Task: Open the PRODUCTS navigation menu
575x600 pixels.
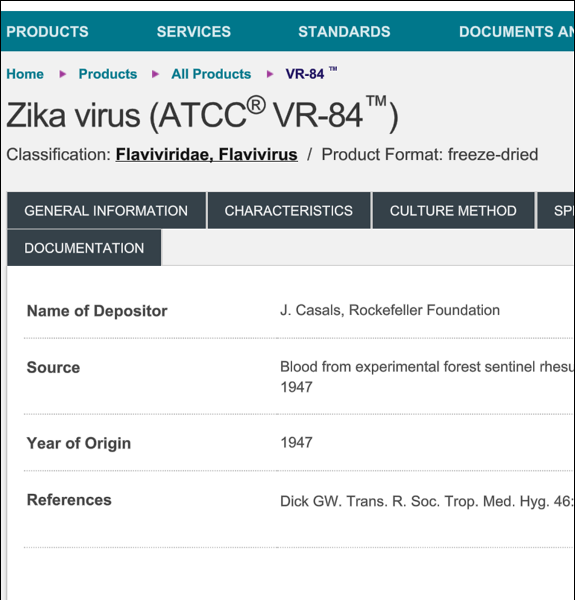Action: point(47,32)
